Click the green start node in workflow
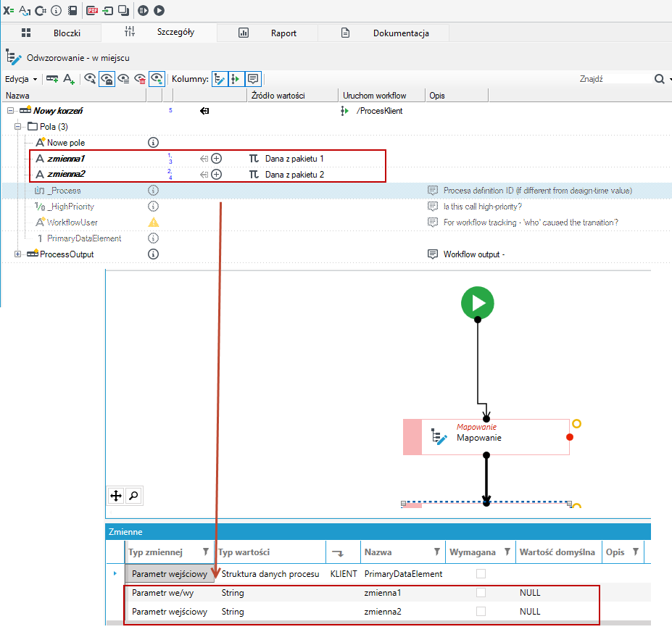The width and height of the screenshot is (672, 632). point(478,303)
